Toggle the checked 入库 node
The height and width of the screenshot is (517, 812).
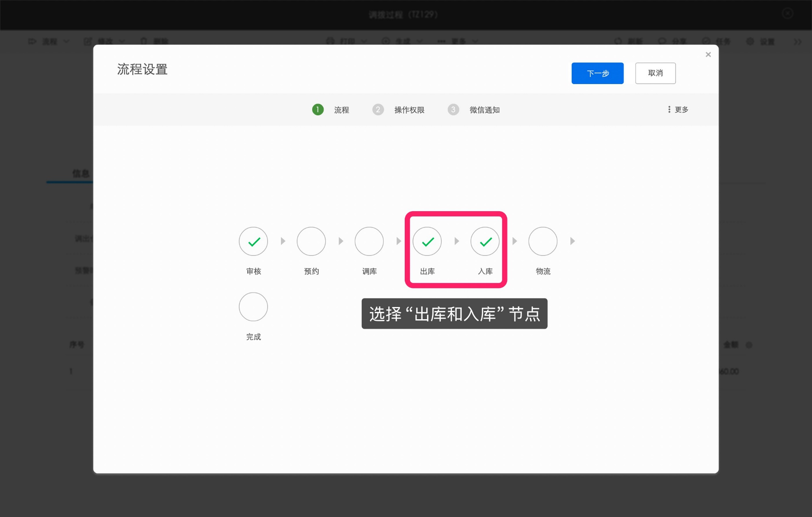(485, 241)
